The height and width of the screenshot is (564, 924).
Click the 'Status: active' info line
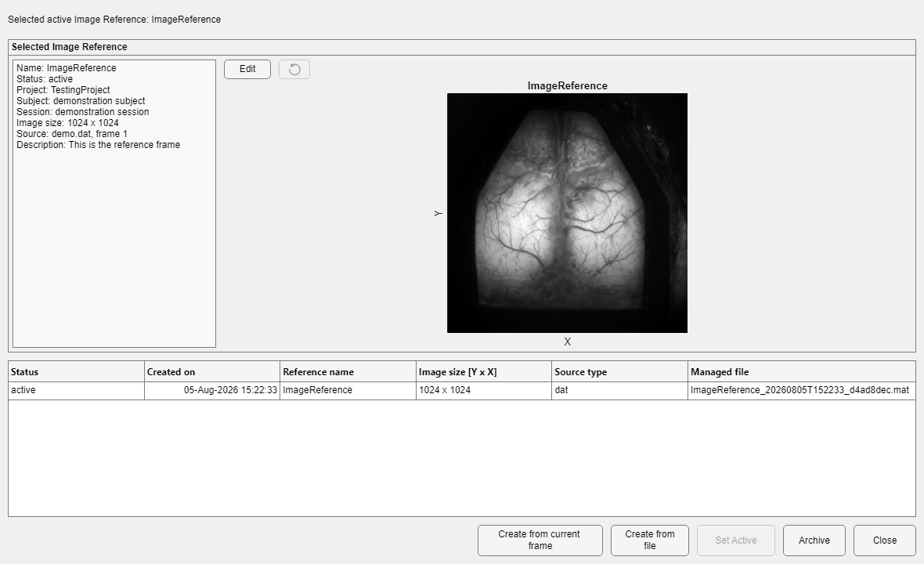(x=45, y=79)
